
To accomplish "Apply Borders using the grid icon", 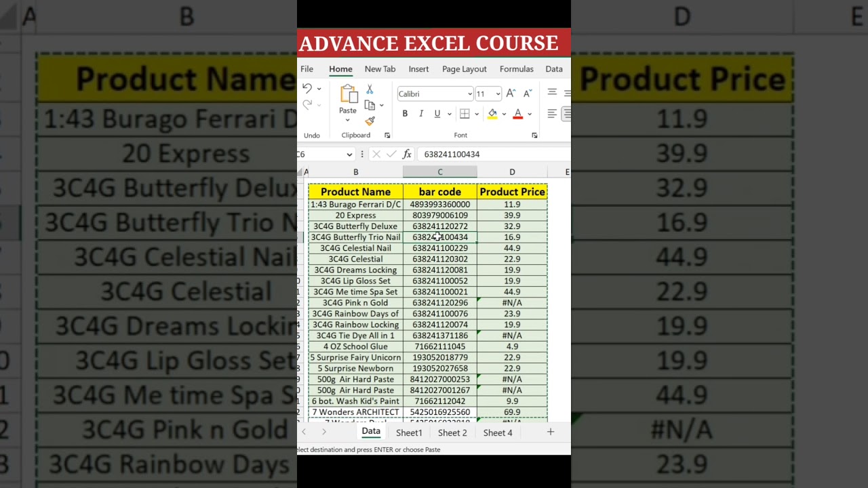I will tap(465, 114).
